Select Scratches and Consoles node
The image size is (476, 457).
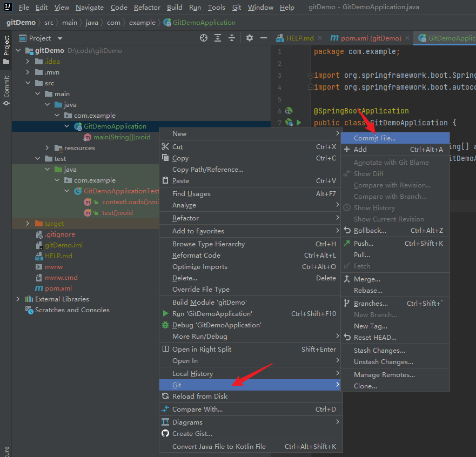[72, 310]
